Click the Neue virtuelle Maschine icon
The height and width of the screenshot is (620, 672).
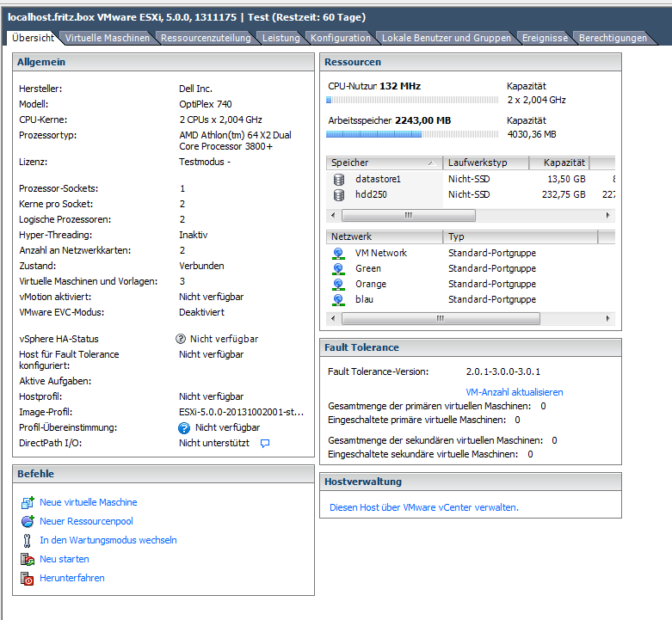point(28,502)
